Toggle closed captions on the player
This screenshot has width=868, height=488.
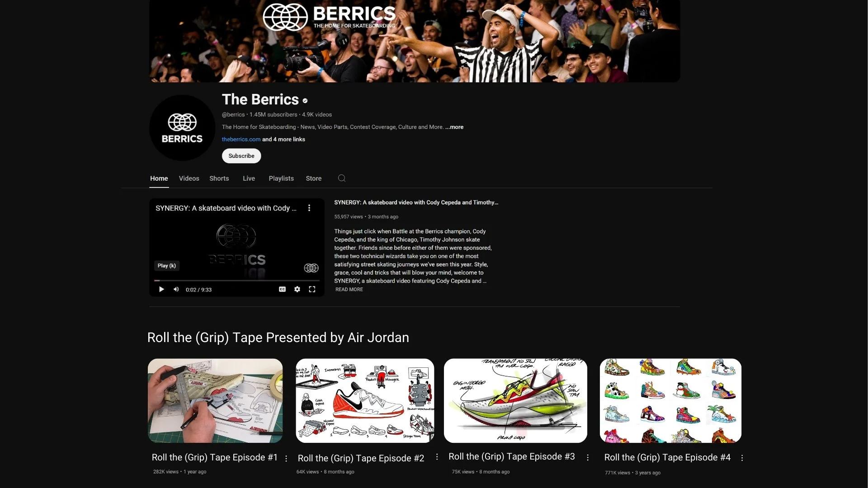(282, 289)
